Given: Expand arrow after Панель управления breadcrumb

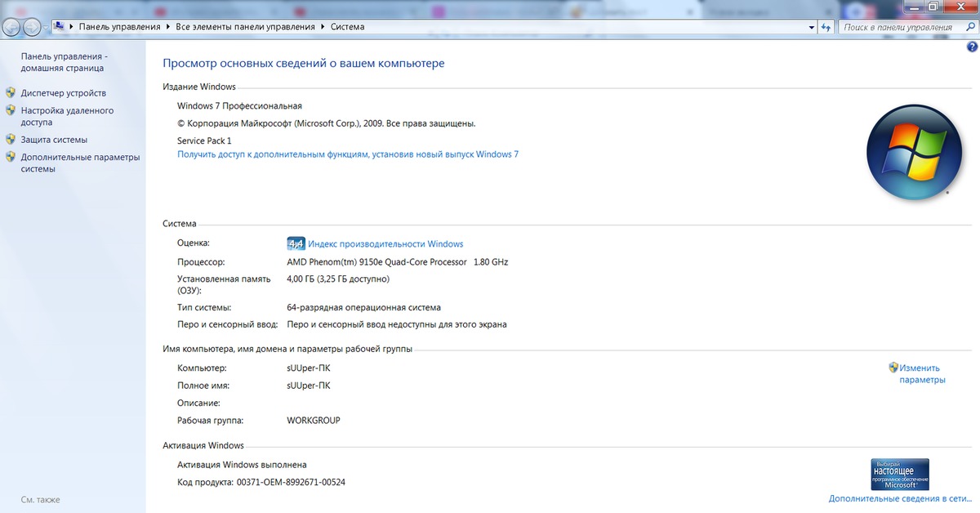Looking at the screenshot, I should (x=168, y=27).
